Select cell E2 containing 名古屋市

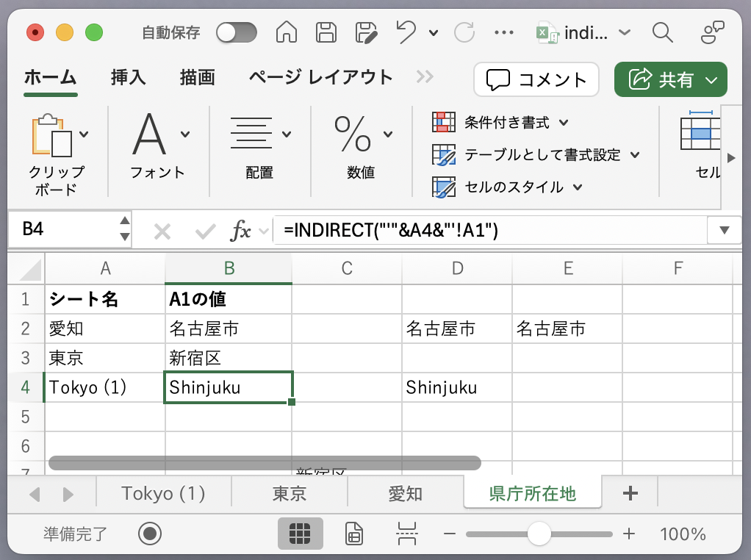[x=567, y=329]
